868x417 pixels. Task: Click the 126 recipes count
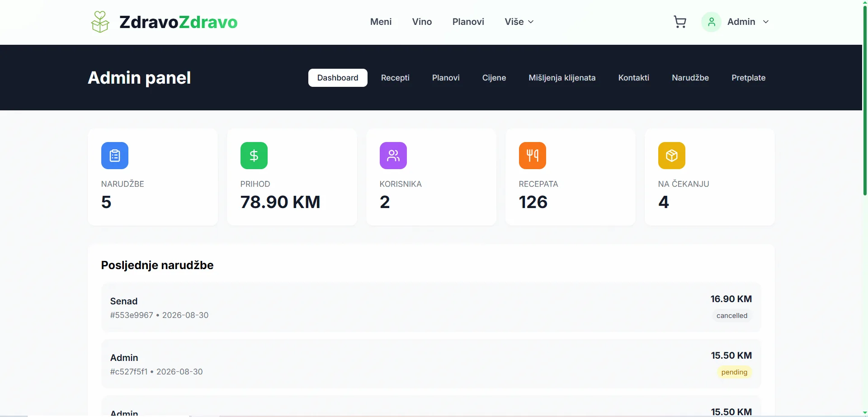533,202
